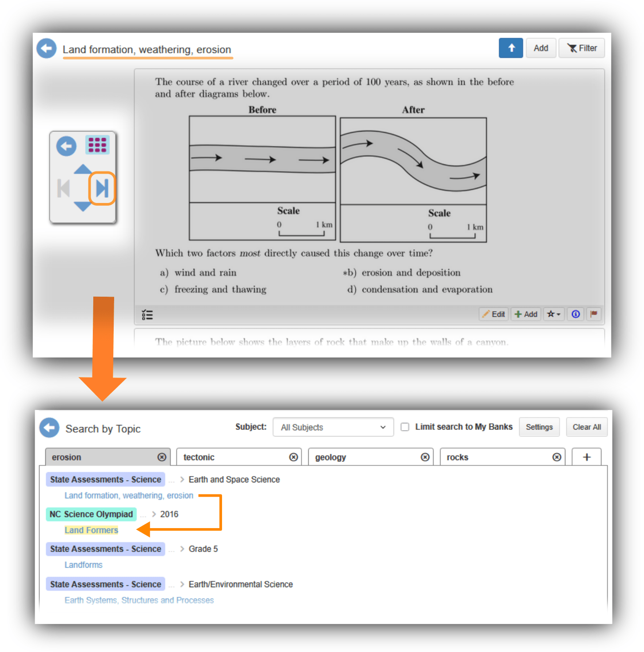Open the Land Formers topic link
Screen dimensions: 644x652
click(91, 530)
